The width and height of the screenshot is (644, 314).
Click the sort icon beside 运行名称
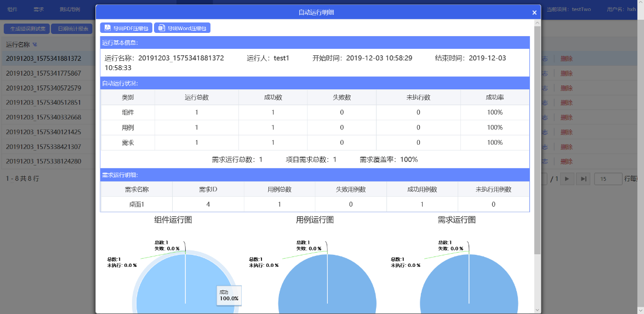pos(35,44)
